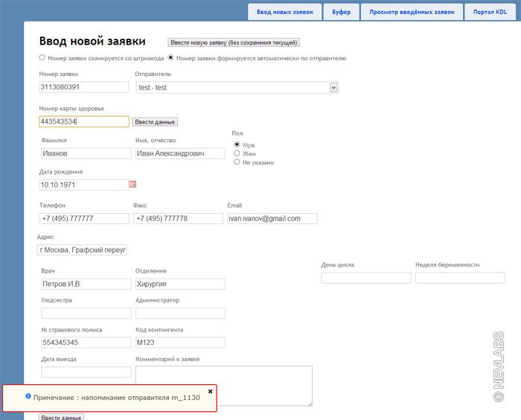The width and height of the screenshot is (521, 420).
Task: Open the Просмотр введённых заявок tab
Action: pyautogui.click(x=412, y=12)
